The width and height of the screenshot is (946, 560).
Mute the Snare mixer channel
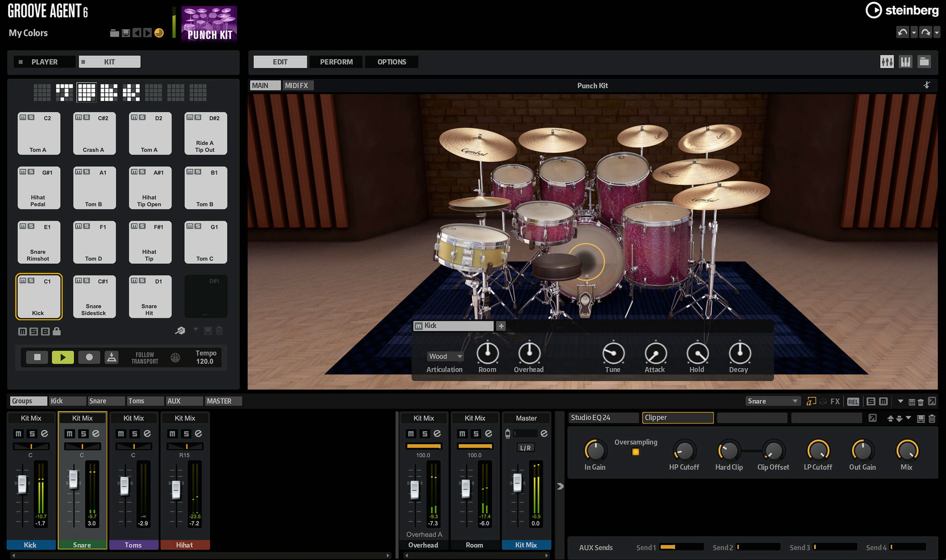click(69, 433)
